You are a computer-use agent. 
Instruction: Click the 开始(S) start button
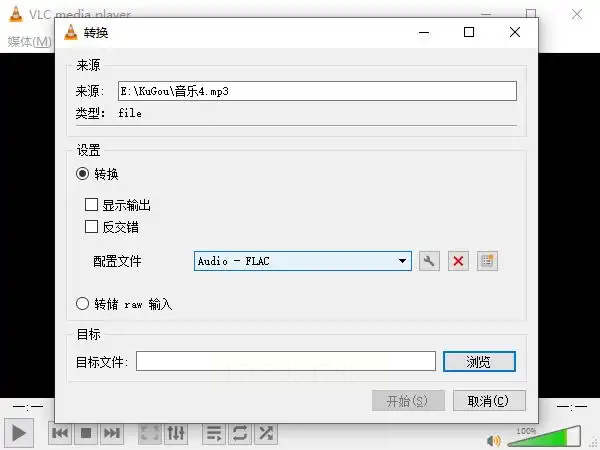[x=408, y=401]
